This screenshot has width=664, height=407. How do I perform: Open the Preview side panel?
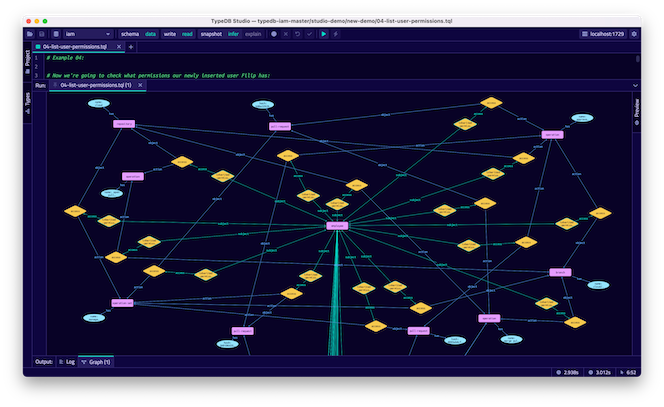(636, 112)
